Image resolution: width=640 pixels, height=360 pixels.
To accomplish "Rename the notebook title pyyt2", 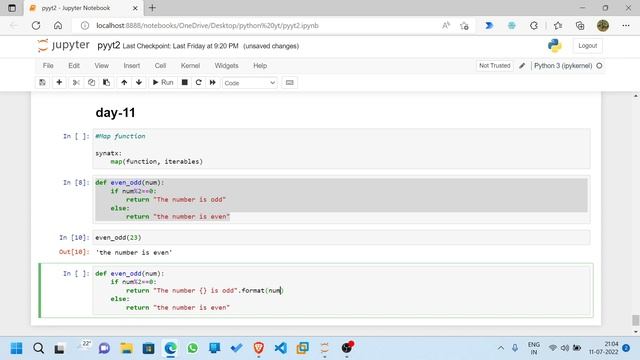I will click(109, 46).
